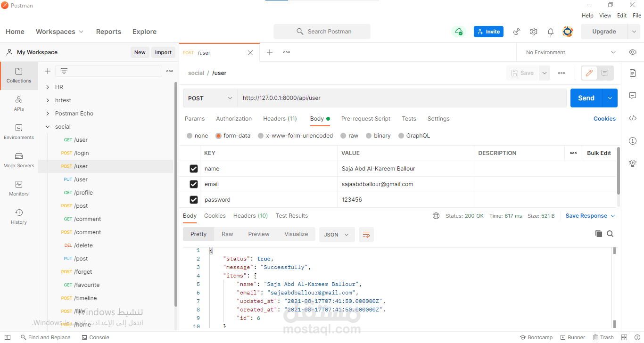Click the sync status cloud icon
Image resolution: width=644 pixels, height=343 pixels.
[x=458, y=32]
